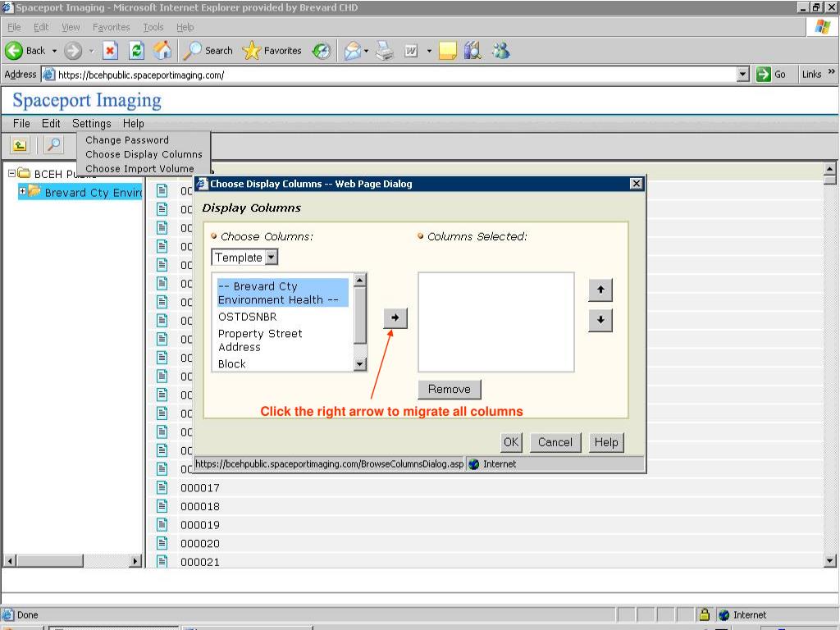Choose Change Password from Settings menu
Viewport: 840px width, 630px height.
pyautogui.click(x=127, y=139)
